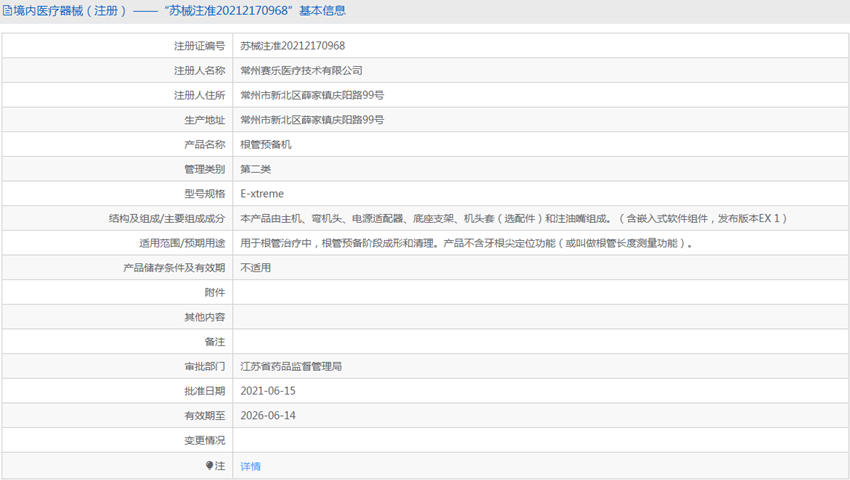Click the 型号规格 label
The height and width of the screenshot is (480, 850).
point(204,194)
